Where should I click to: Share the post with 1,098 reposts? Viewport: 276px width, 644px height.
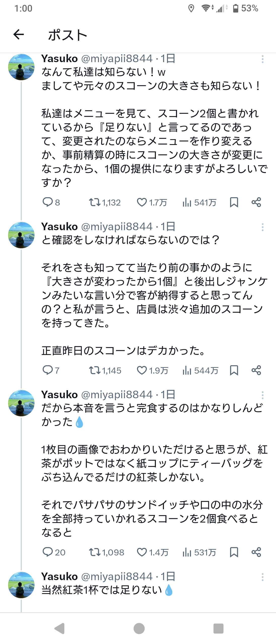(x=256, y=552)
